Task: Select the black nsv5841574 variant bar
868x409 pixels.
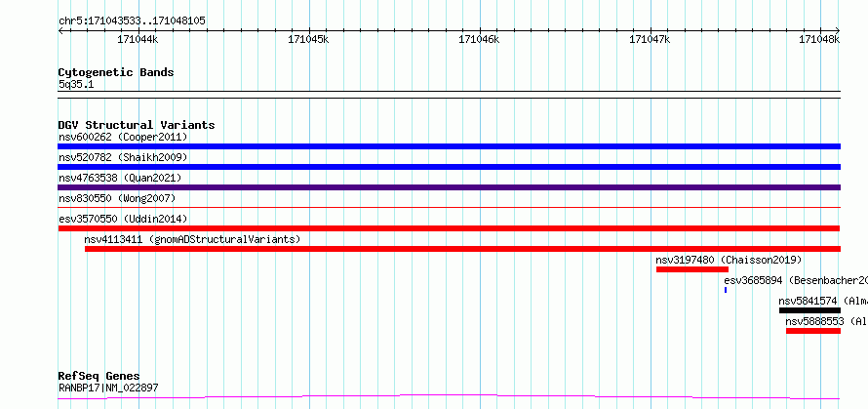Action: [x=809, y=310]
